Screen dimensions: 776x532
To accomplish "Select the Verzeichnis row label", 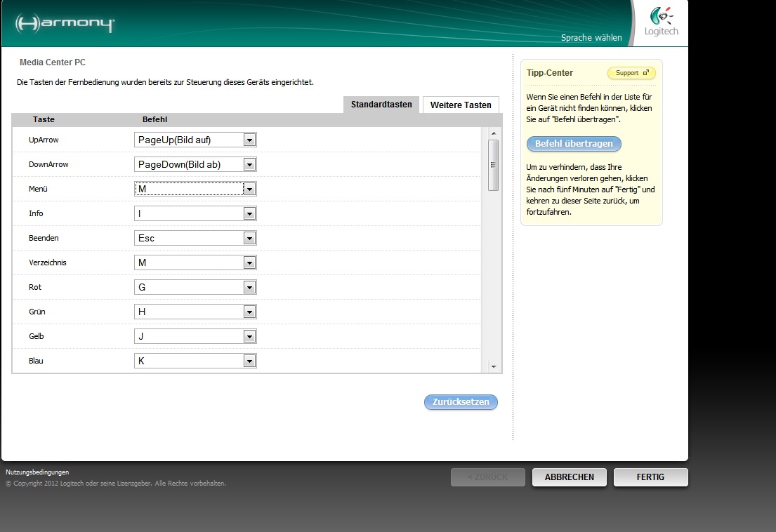I will coord(48,262).
